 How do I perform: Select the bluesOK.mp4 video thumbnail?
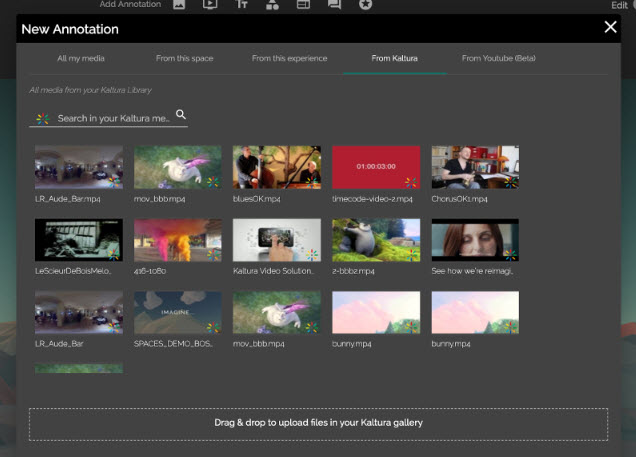(277, 167)
